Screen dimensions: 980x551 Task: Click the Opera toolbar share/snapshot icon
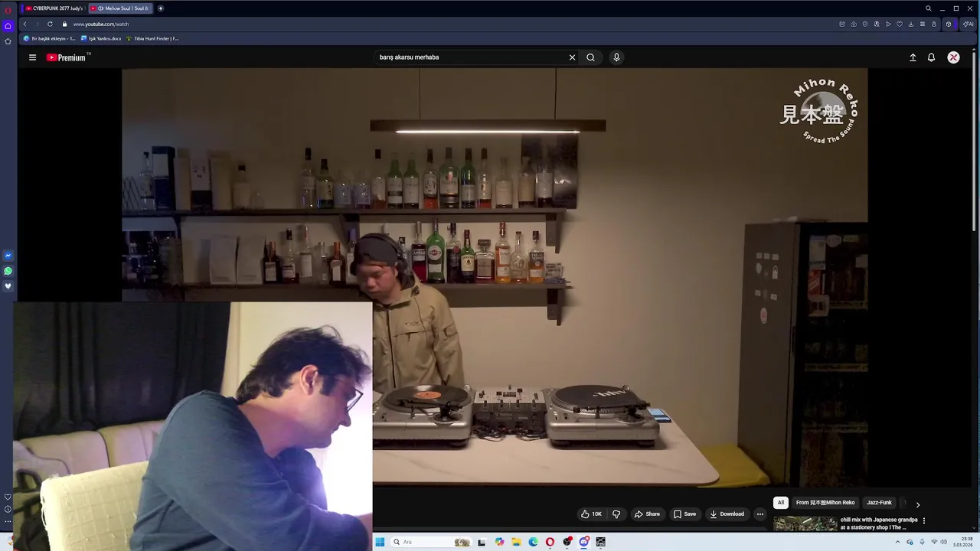[x=841, y=24]
